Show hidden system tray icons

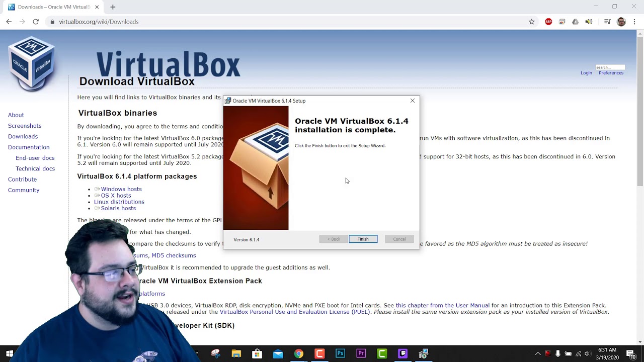[x=538, y=353]
